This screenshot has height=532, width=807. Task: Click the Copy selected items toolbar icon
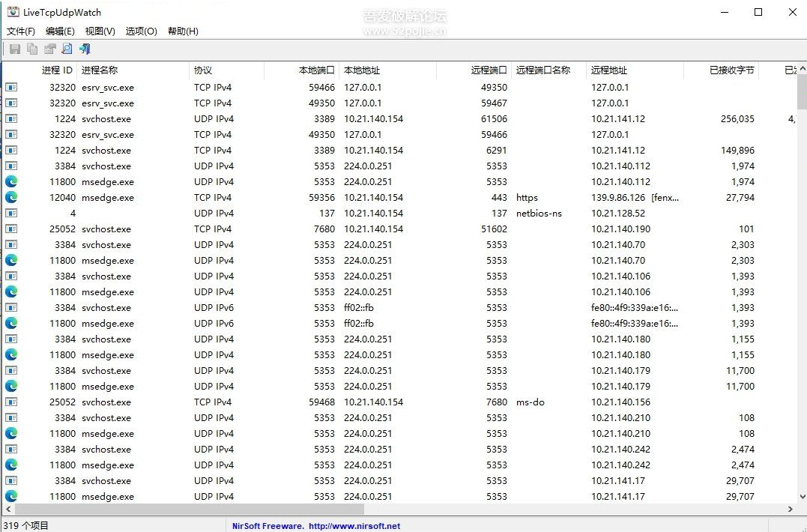point(31,49)
